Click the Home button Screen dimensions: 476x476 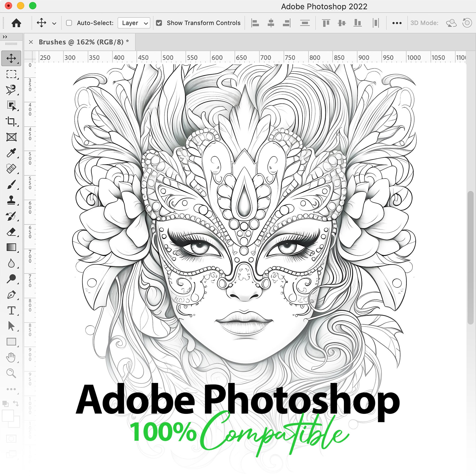tap(16, 23)
